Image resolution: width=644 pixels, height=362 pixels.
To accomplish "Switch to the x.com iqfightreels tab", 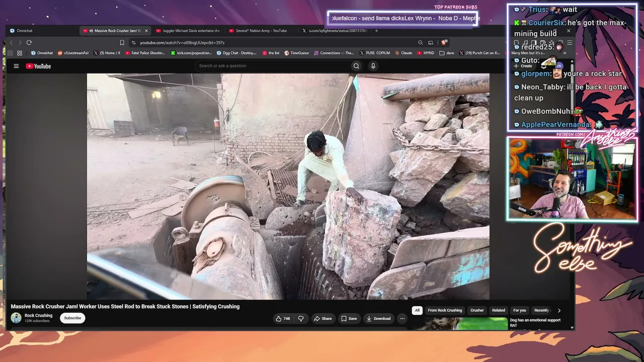I will pos(334,31).
